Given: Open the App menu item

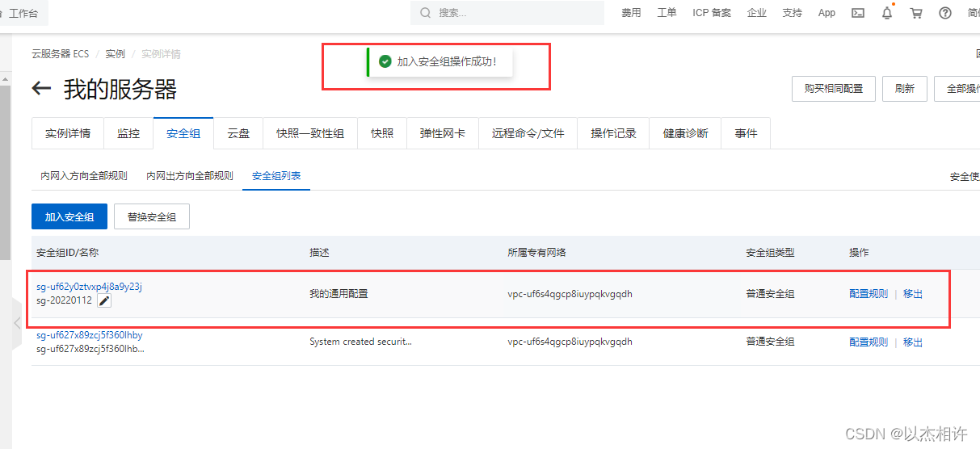Looking at the screenshot, I should (826, 13).
